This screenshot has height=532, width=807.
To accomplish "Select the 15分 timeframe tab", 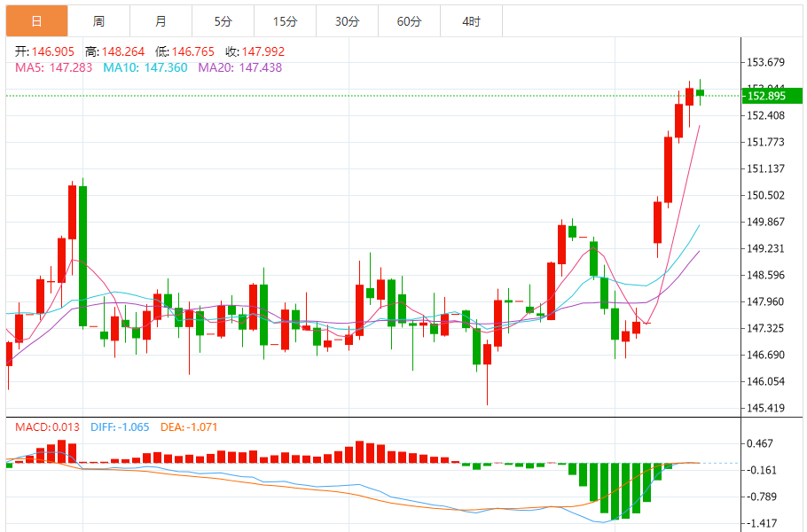I will 285,20.
